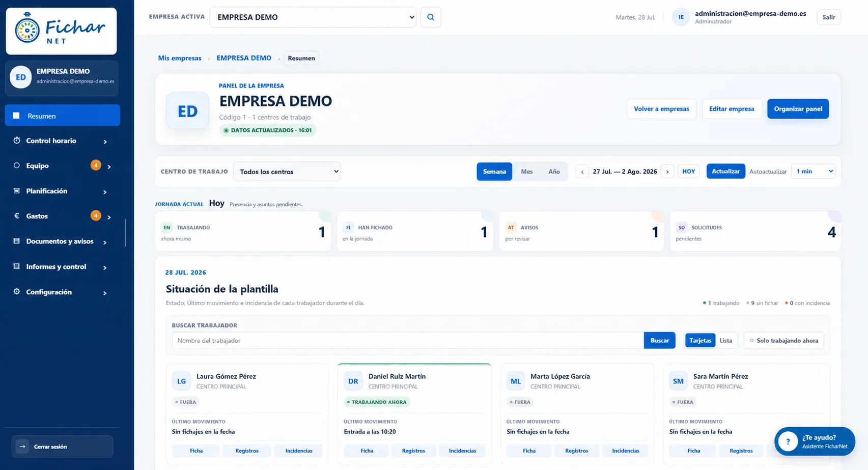Image resolution: width=868 pixels, height=470 pixels.
Task: Open the Planificación menu item
Action: 63,191
